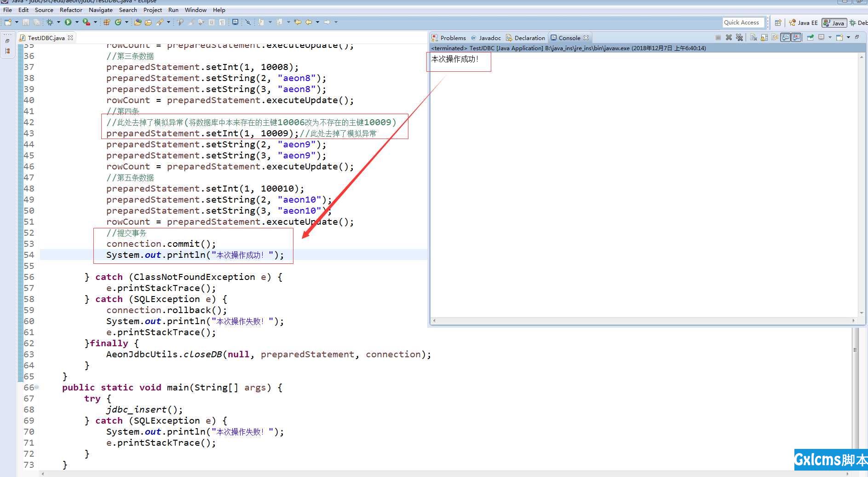This screenshot has width=868, height=477.
Task: Click the Save icon in toolbar
Action: 26,22
